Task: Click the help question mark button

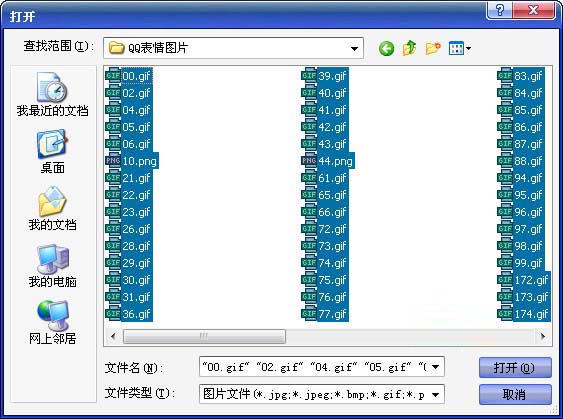Action: [500, 10]
